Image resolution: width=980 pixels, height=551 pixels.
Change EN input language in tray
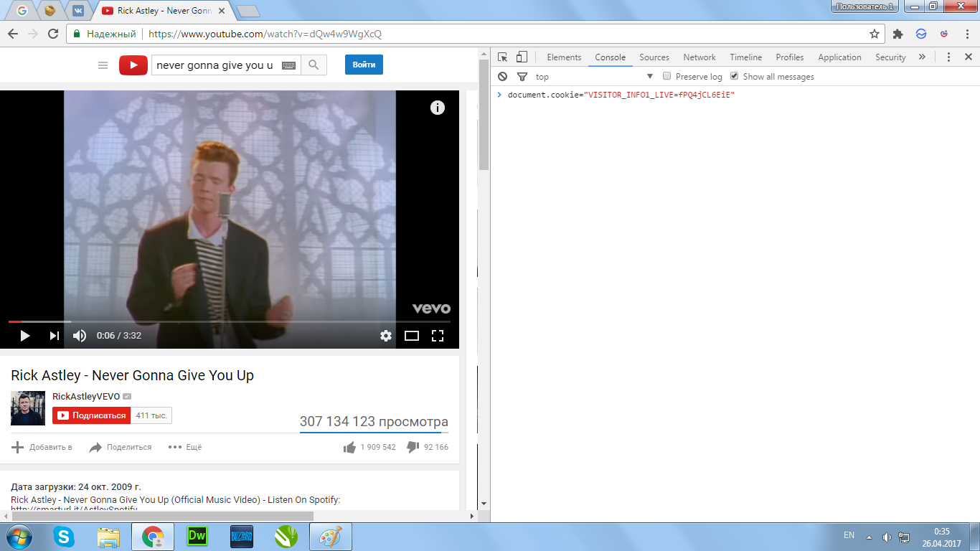(x=849, y=536)
